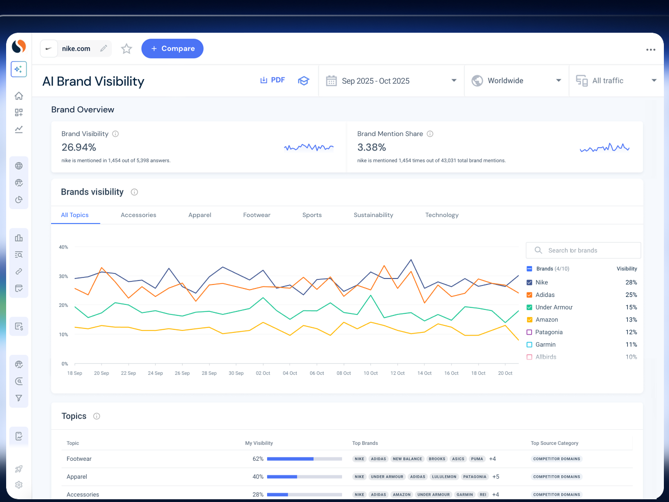Image resolution: width=669 pixels, height=502 pixels.
Task: Open the list search sidebar icon
Action: pos(19,255)
